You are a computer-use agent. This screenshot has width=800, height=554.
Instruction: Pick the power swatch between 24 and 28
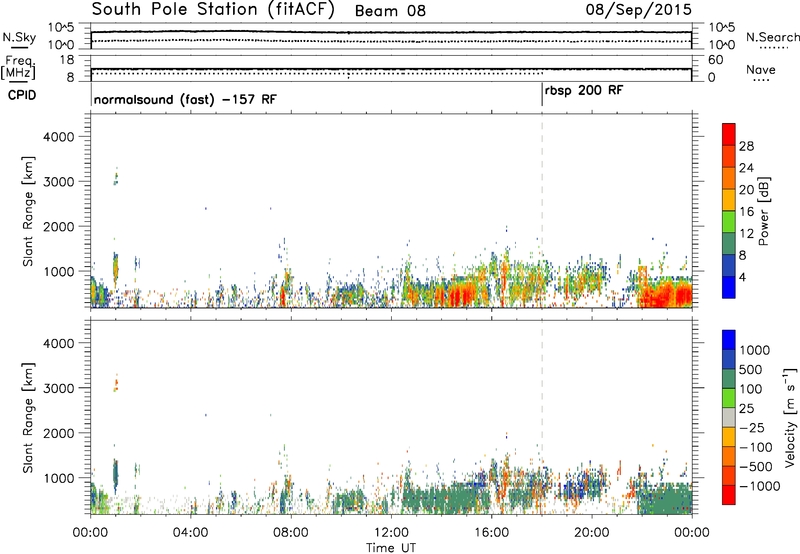click(729, 156)
